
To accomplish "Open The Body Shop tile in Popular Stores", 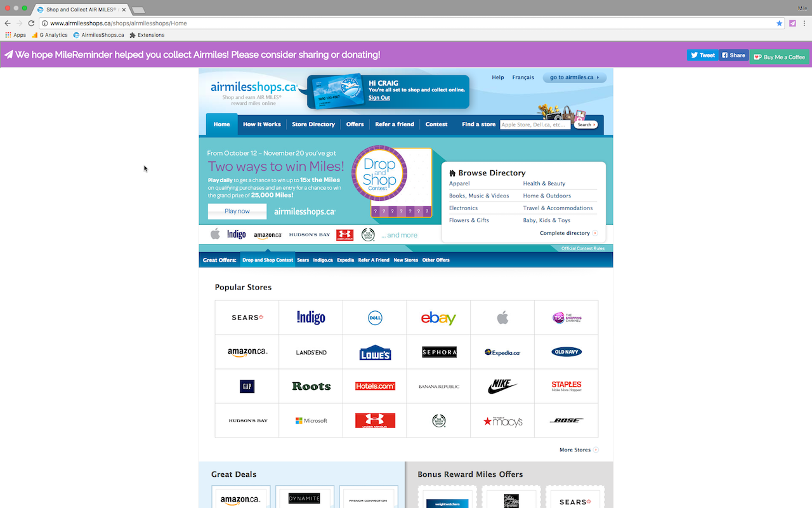I will click(x=438, y=420).
